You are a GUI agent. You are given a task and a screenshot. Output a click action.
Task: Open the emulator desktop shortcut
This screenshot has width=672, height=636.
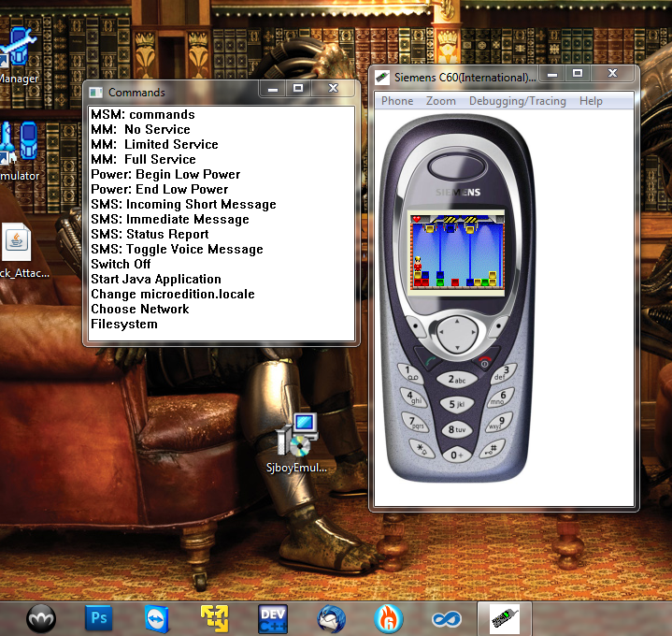[x=20, y=152]
